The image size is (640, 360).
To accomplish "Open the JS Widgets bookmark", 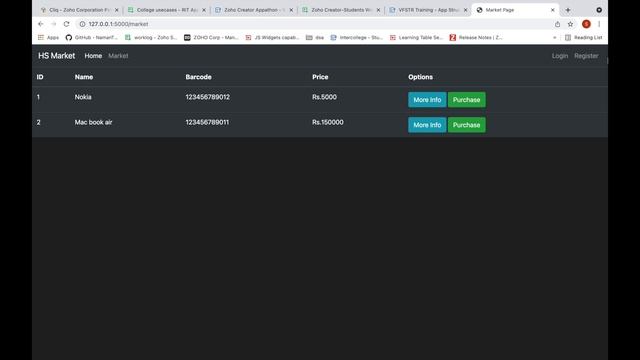I will (x=272, y=38).
